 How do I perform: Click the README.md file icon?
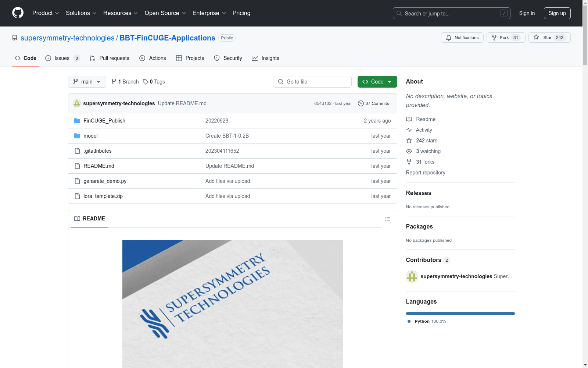[x=77, y=166]
